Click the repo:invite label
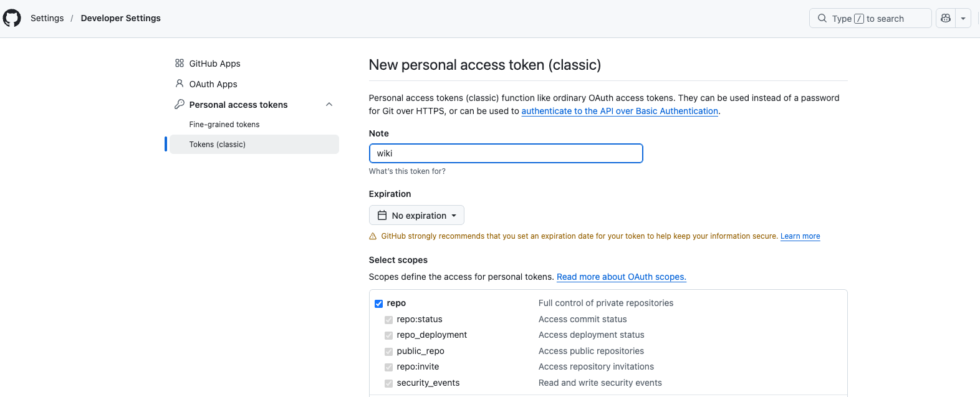This screenshot has height=397, width=980. pyautogui.click(x=418, y=366)
